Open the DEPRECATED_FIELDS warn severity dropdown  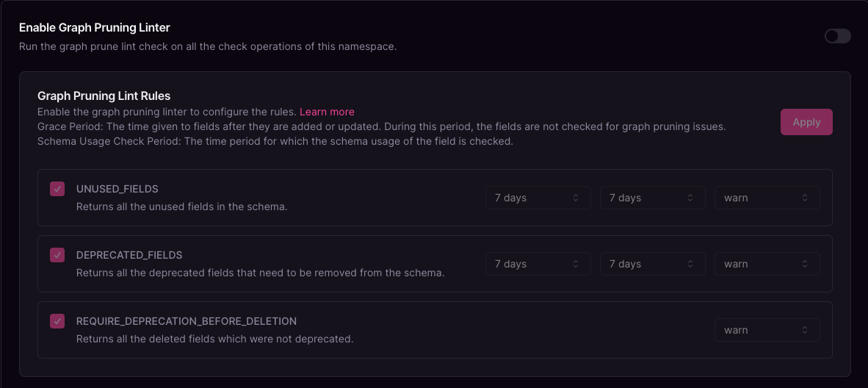[767, 264]
